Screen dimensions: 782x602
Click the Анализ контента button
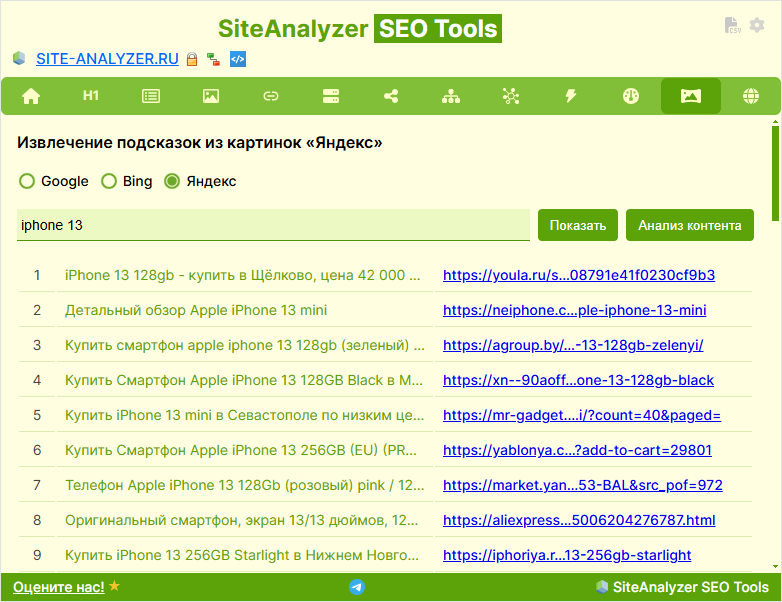pos(690,225)
